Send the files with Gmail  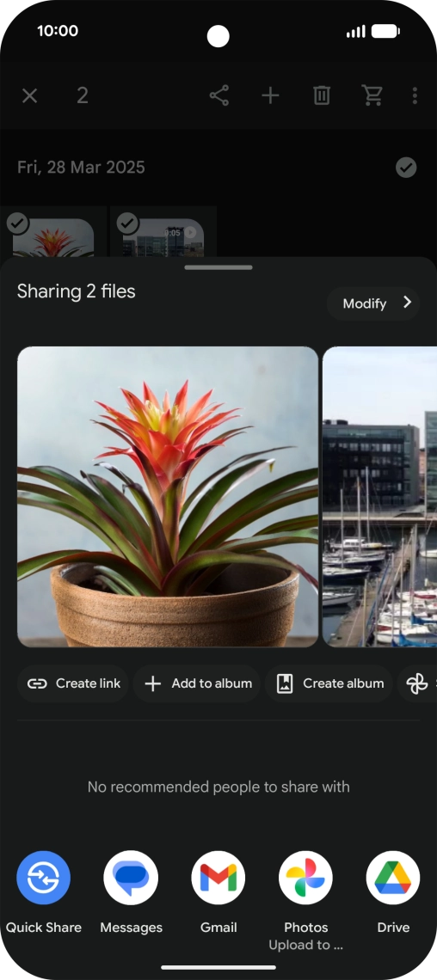[x=218, y=878]
